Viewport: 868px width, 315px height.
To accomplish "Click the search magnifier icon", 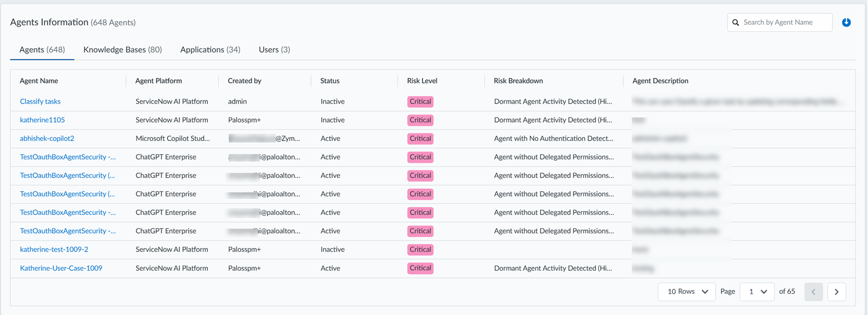I will (x=736, y=23).
